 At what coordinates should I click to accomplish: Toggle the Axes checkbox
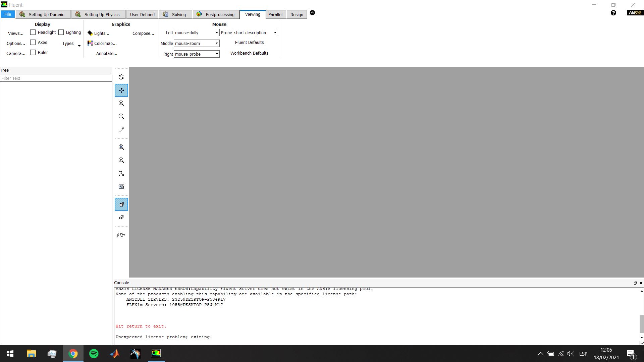(33, 43)
